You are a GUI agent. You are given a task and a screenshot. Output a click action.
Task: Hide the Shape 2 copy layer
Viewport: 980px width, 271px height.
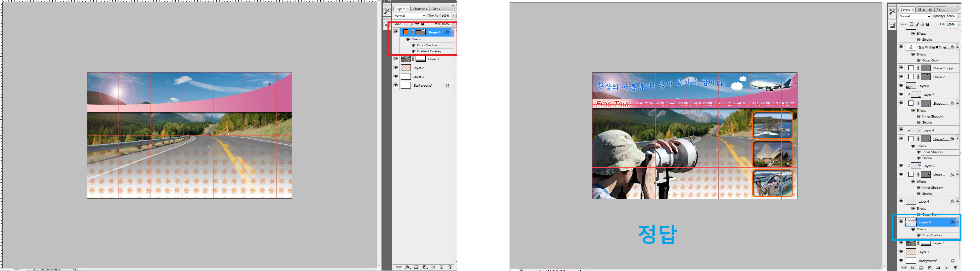point(901,68)
